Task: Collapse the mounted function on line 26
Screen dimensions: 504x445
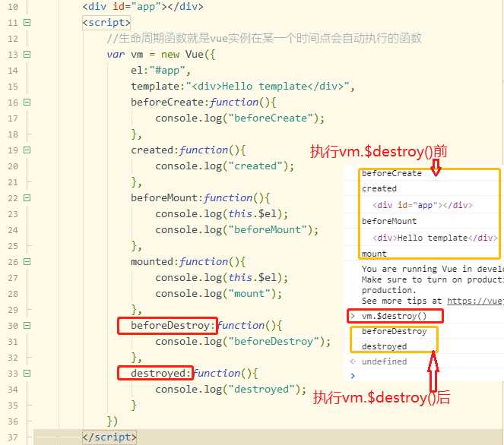Action: (x=27, y=262)
